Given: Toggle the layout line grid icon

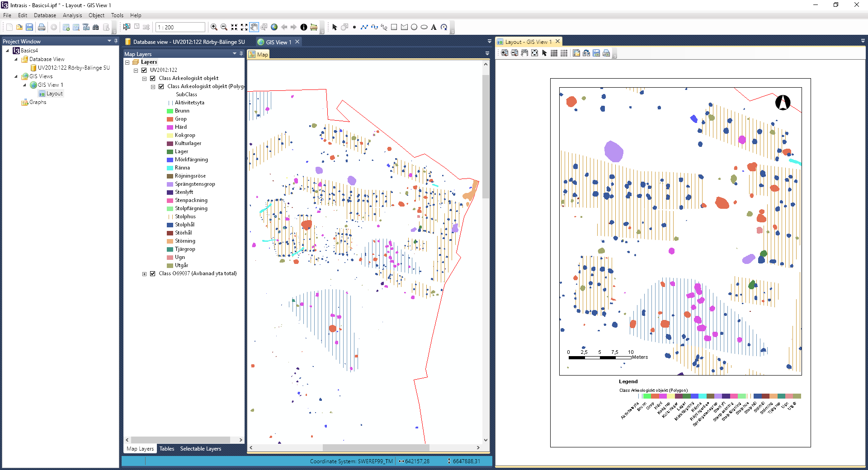Looking at the screenshot, I should click(x=554, y=53).
